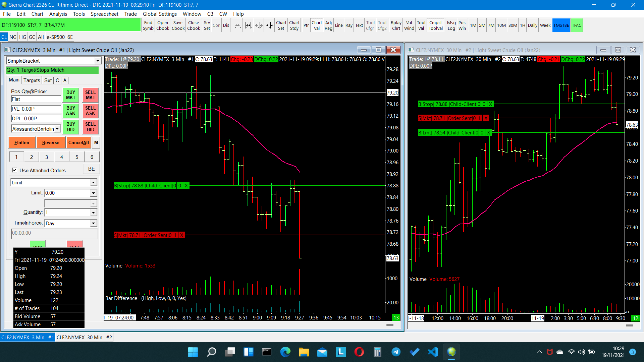Image resolution: width=644 pixels, height=362 pixels.
Task: Toggle the Adj Reg button
Action: click(328, 25)
